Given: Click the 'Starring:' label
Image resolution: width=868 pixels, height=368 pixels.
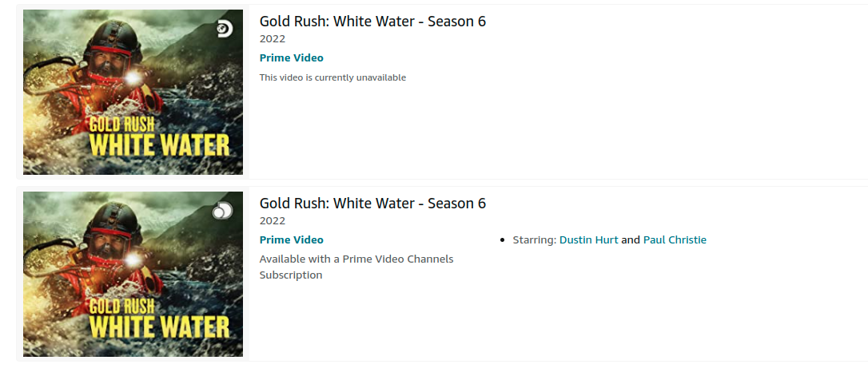Looking at the screenshot, I should click(534, 240).
